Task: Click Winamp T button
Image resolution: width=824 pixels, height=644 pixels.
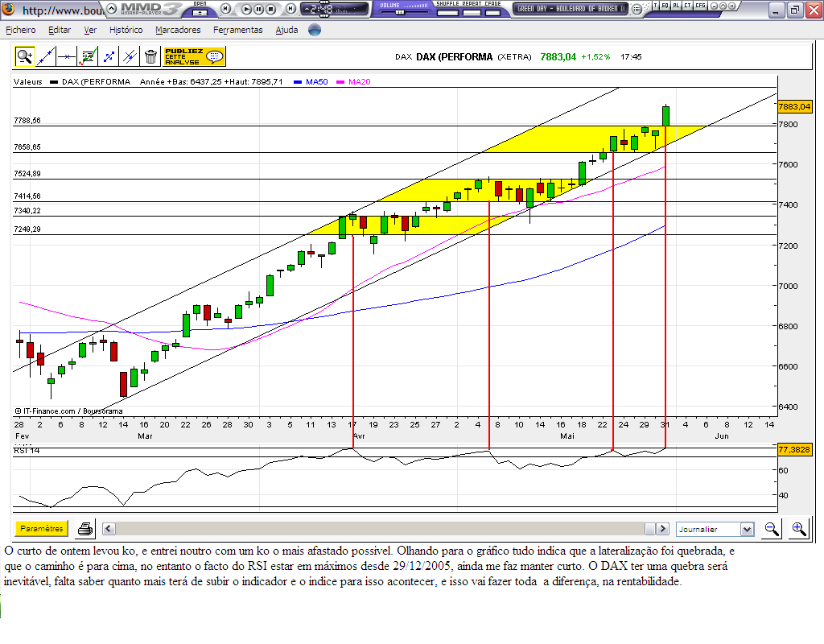Action: pos(655,6)
